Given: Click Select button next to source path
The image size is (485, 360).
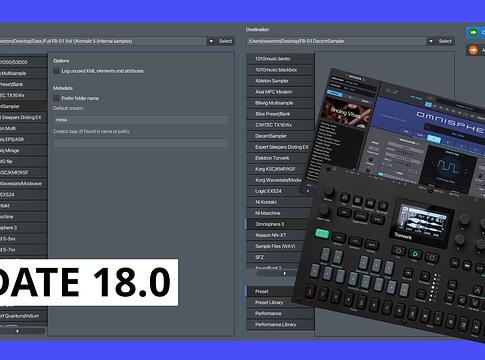Looking at the screenshot, I should pyautogui.click(x=225, y=41).
